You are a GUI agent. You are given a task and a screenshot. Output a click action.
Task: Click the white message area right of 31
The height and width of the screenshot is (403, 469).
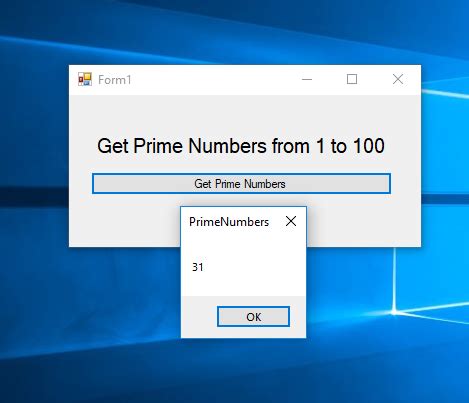[255, 267]
